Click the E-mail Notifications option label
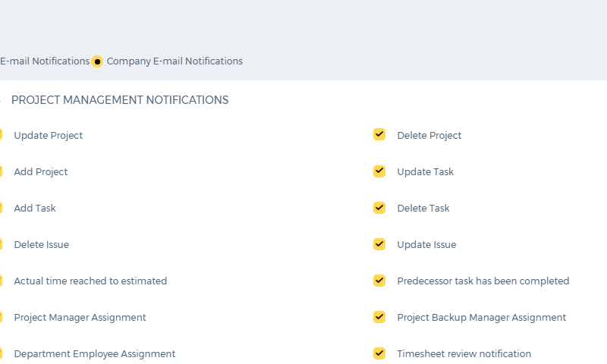The width and height of the screenshot is (607, 364). coord(45,61)
